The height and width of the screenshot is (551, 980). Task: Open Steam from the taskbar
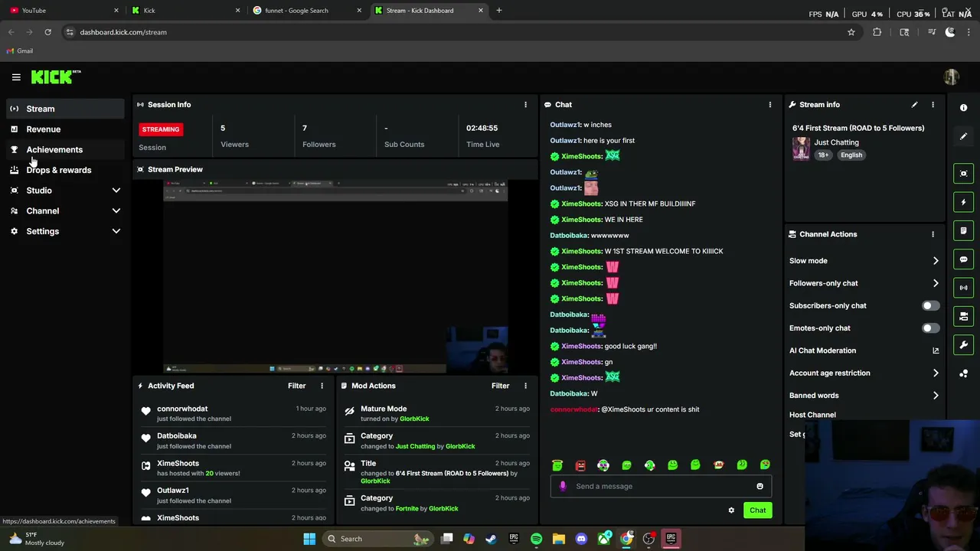(x=491, y=539)
